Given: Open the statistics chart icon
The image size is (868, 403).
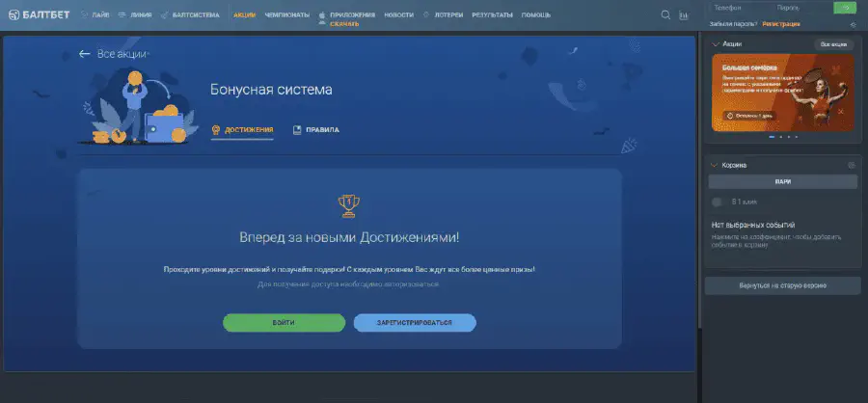Looking at the screenshot, I should click(x=684, y=15).
